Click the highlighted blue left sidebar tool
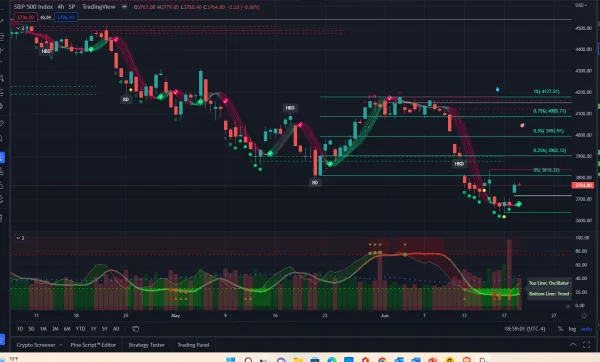Screen dimensions: 600x362 point(2,157)
